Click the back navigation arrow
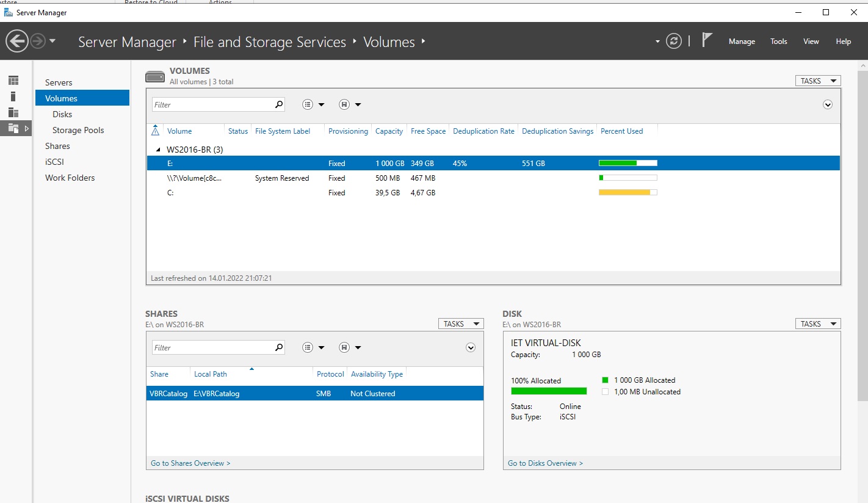This screenshot has height=503, width=868. tap(17, 41)
